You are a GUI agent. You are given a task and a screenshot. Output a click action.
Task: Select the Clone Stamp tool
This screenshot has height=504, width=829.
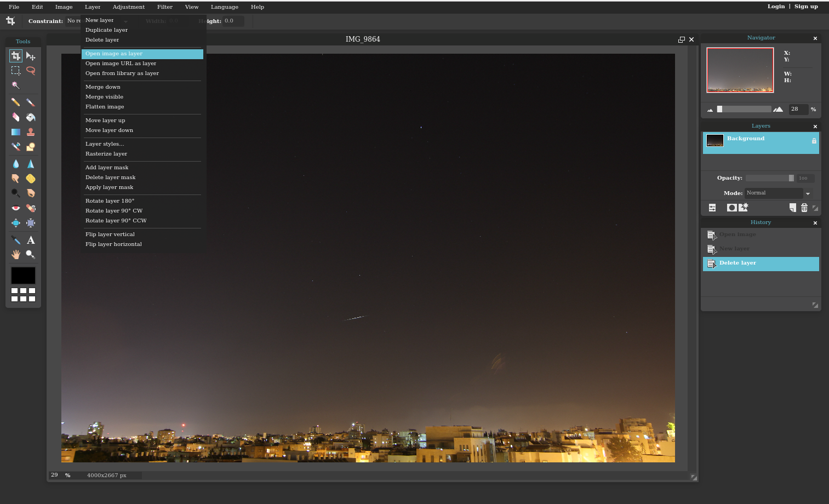tap(31, 132)
